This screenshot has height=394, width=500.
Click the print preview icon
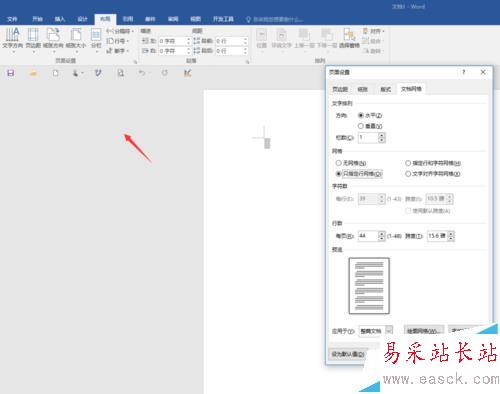[121, 73]
